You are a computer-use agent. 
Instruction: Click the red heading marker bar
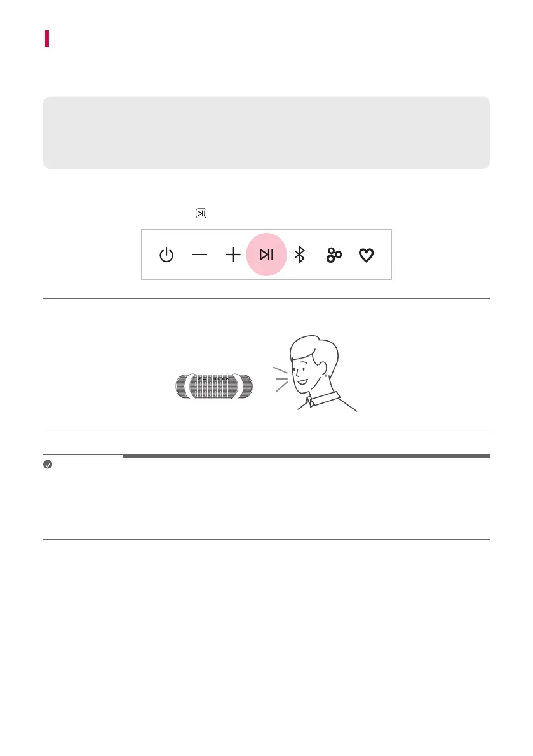(x=47, y=39)
